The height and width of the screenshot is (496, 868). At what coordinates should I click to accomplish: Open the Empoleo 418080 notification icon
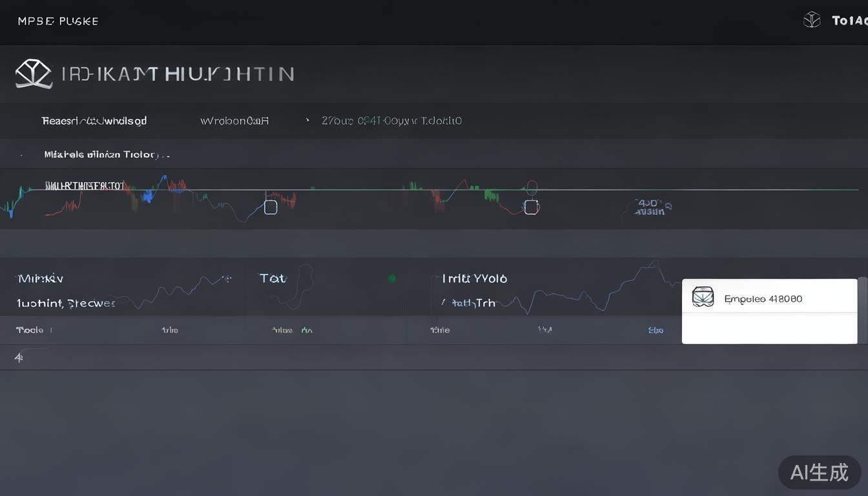tap(703, 297)
